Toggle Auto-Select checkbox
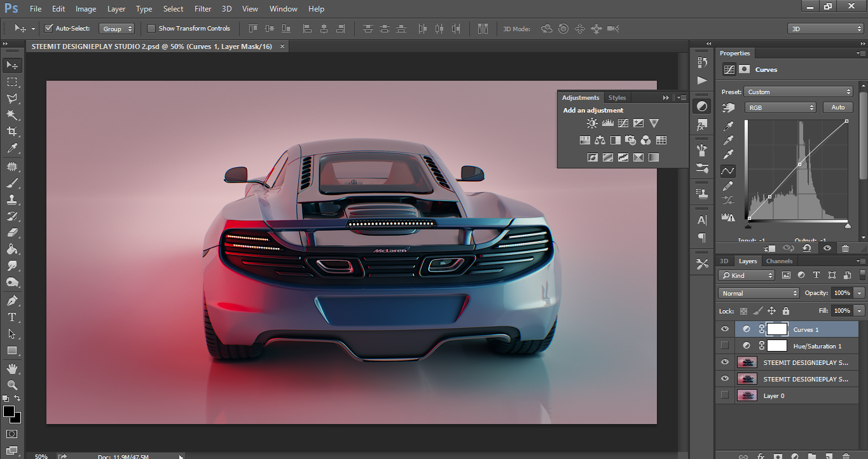 pos(48,28)
